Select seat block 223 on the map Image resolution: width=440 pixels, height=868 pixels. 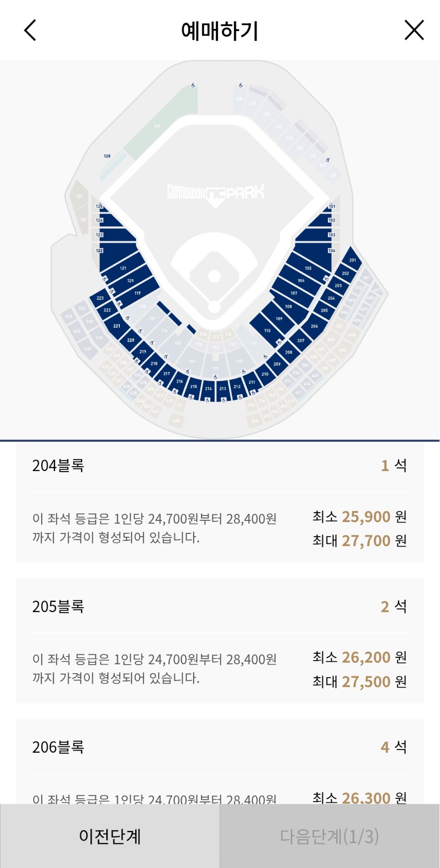point(100,298)
